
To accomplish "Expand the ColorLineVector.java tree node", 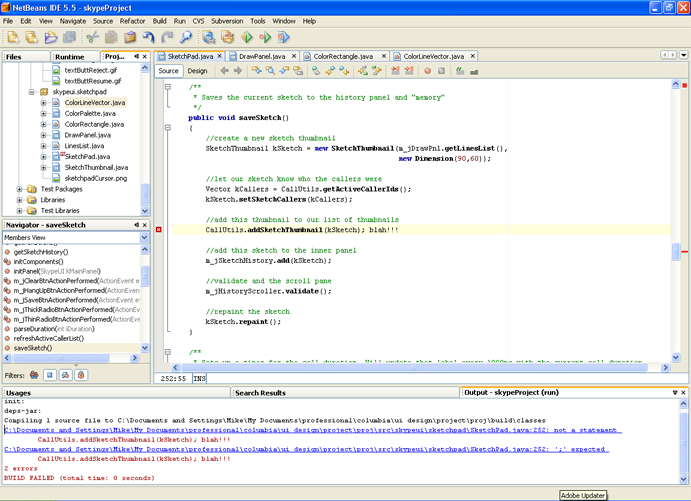I will pos(44,103).
